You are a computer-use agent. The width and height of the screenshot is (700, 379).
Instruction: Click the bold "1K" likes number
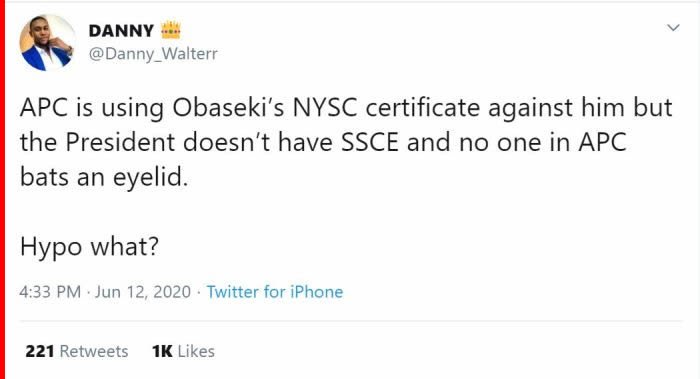(x=162, y=351)
